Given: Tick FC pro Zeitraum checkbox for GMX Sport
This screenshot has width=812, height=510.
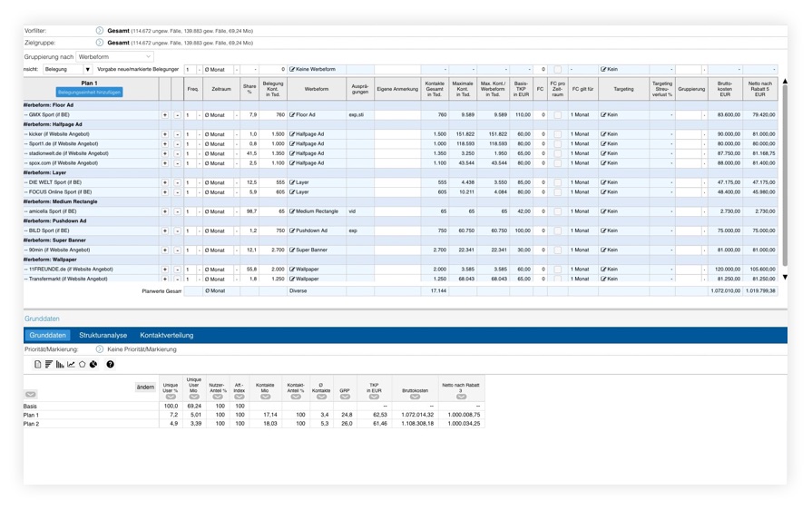Looking at the screenshot, I should [557, 115].
